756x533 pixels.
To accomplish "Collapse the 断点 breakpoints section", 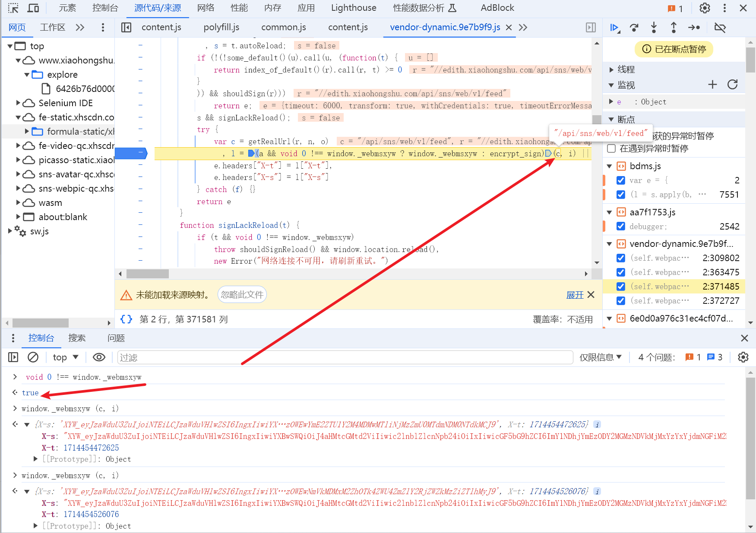I will 611,120.
